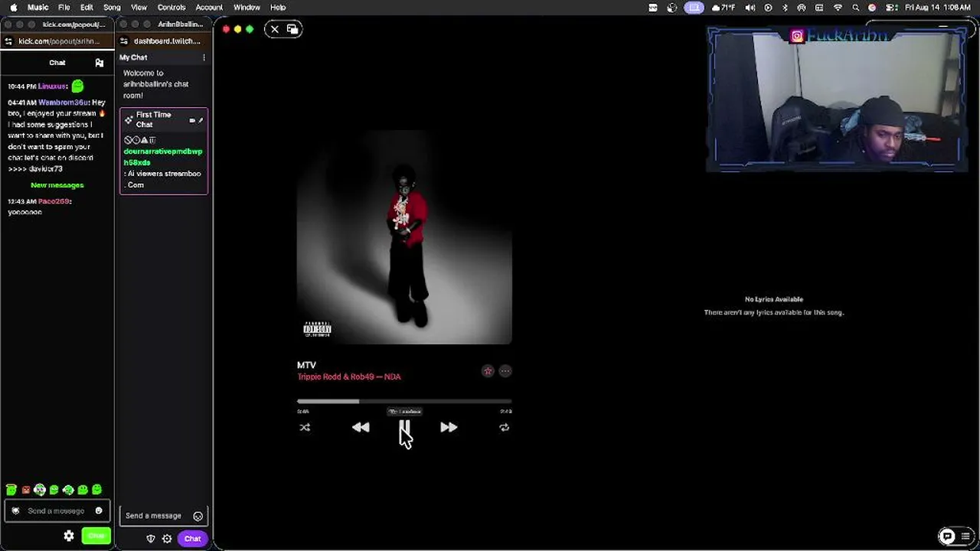This screenshot has height=551, width=980.
Task: Open Kick chat settings gear
Action: tap(69, 536)
